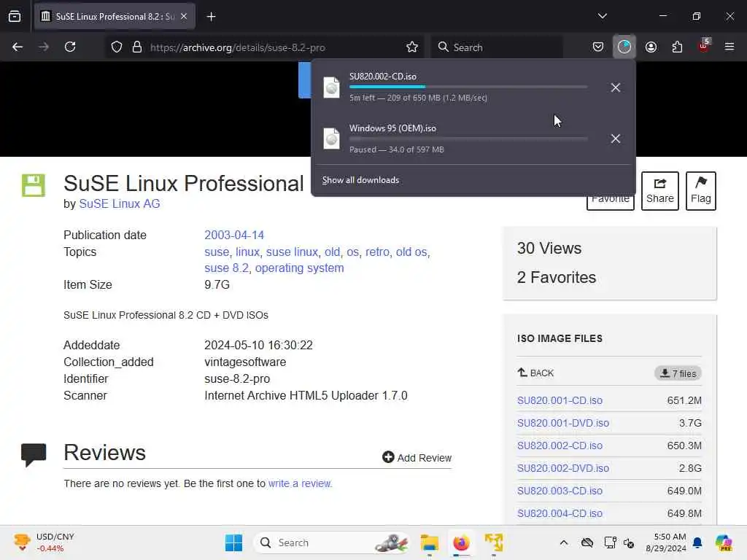Click Show all downloads
Screen dimensions: 747x560
click(x=360, y=180)
